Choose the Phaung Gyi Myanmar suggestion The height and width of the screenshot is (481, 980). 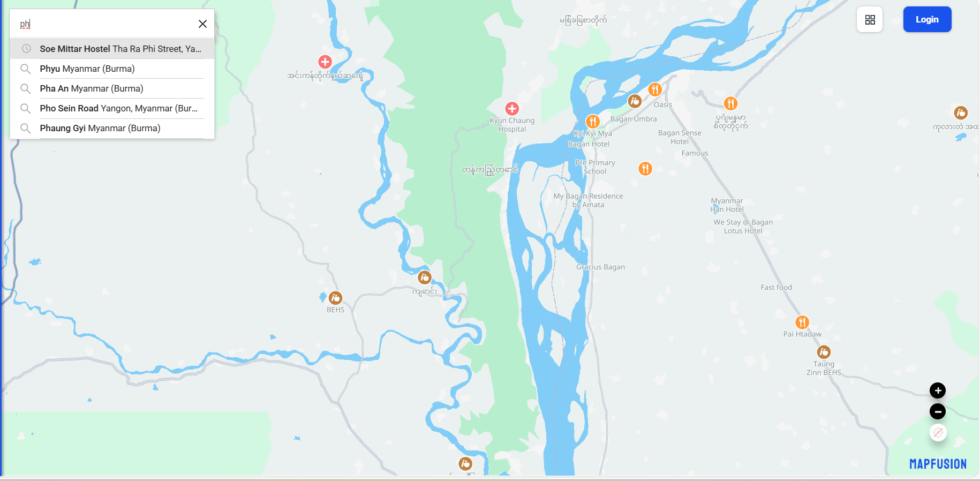pyautogui.click(x=112, y=128)
